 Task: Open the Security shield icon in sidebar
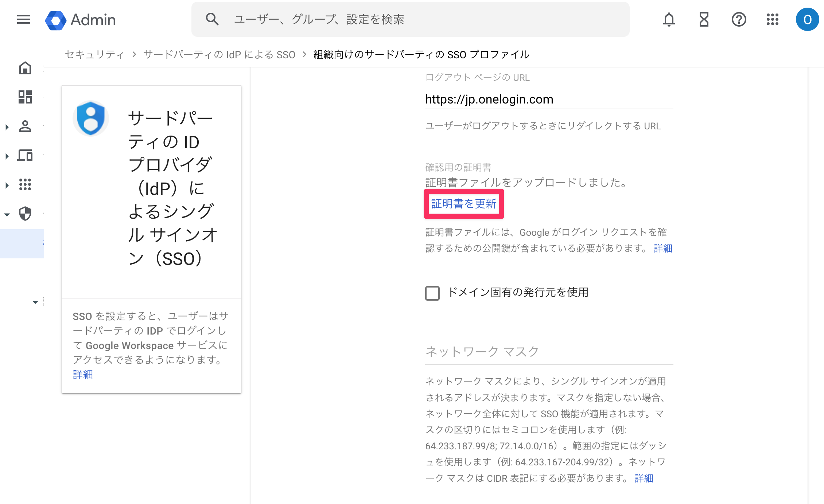[x=25, y=214]
